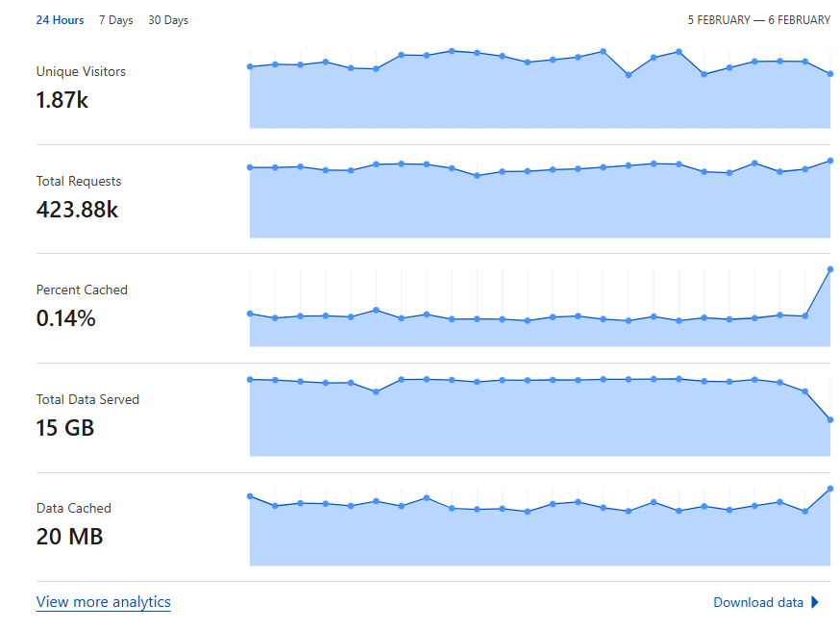Click the Total Data Served 15 GB value

64,428
